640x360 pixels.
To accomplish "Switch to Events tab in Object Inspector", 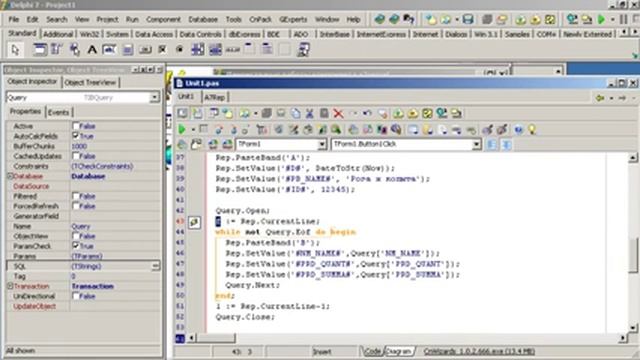I will pyautogui.click(x=58, y=112).
